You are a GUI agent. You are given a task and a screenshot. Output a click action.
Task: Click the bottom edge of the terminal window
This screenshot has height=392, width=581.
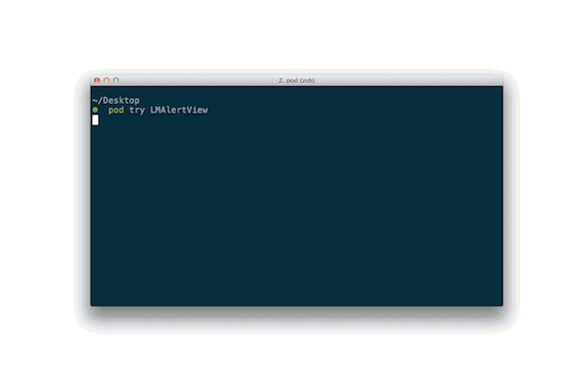click(297, 306)
